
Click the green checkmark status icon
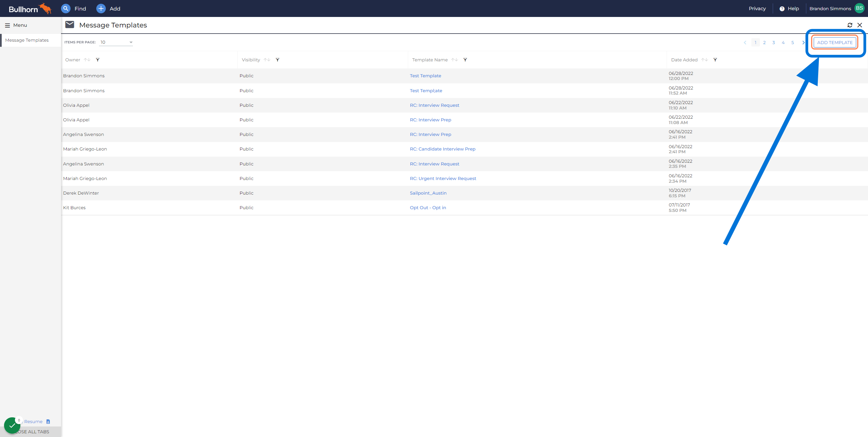click(x=12, y=425)
